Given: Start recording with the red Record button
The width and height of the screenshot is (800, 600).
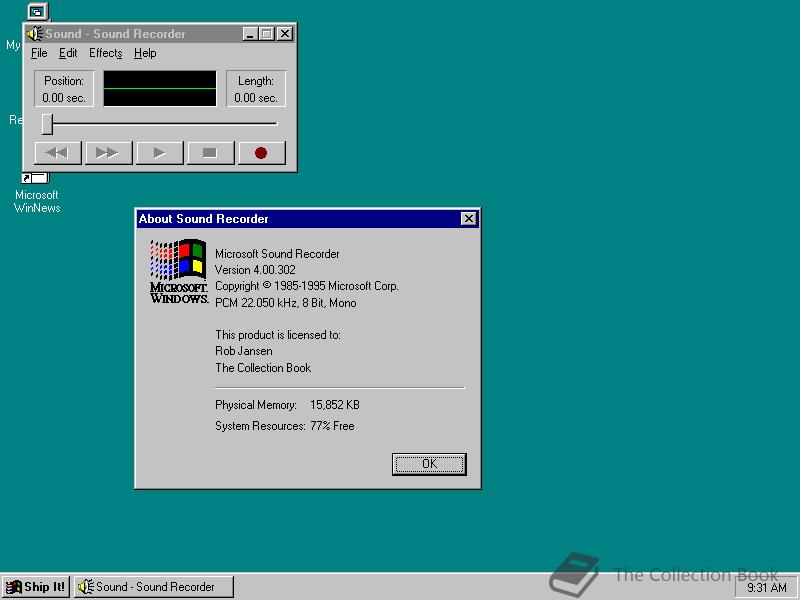Looking at the screenshot, I should 261,153.
